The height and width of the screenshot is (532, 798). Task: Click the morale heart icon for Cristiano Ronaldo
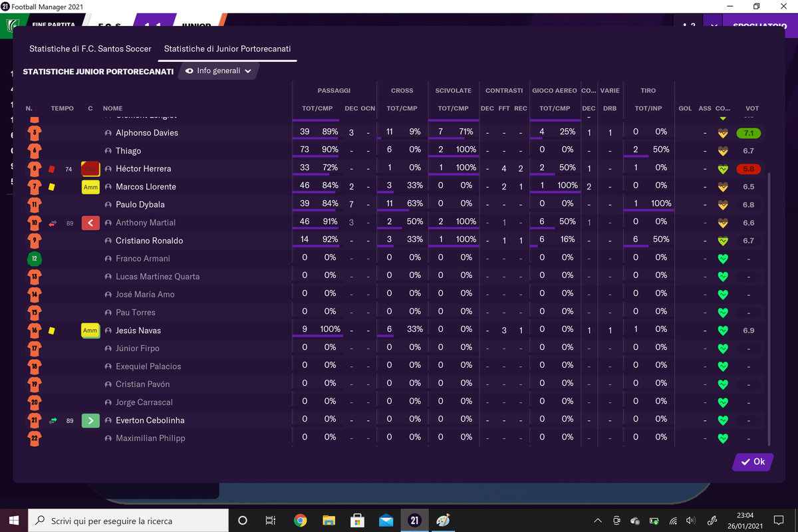[x=723, y=241]
